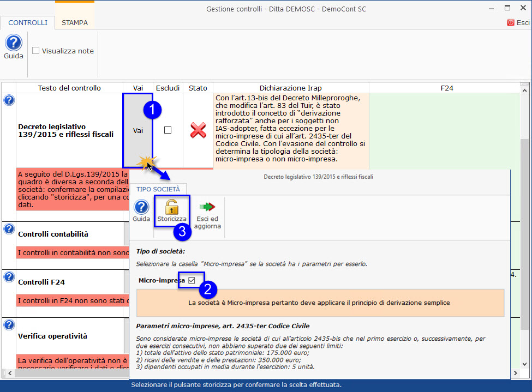Select the TIPO SOCIETÀ tab

tap(158, 189)
